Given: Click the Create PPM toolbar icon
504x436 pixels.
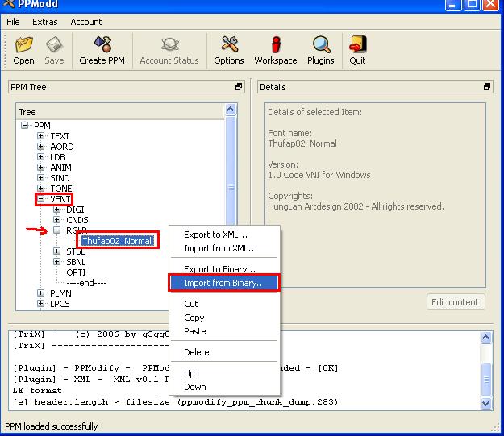Looking at the screenshot, I should (102, 51).
